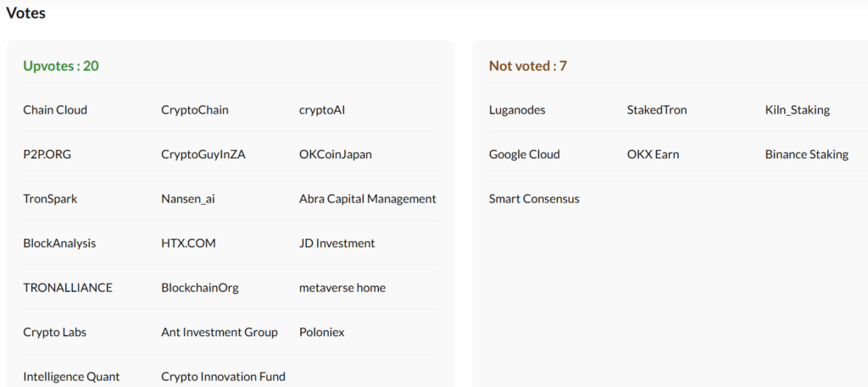Screen dimensions: 868x387
Task: Select JD Investment in upvotes
Action: click(x=337, y=243)
